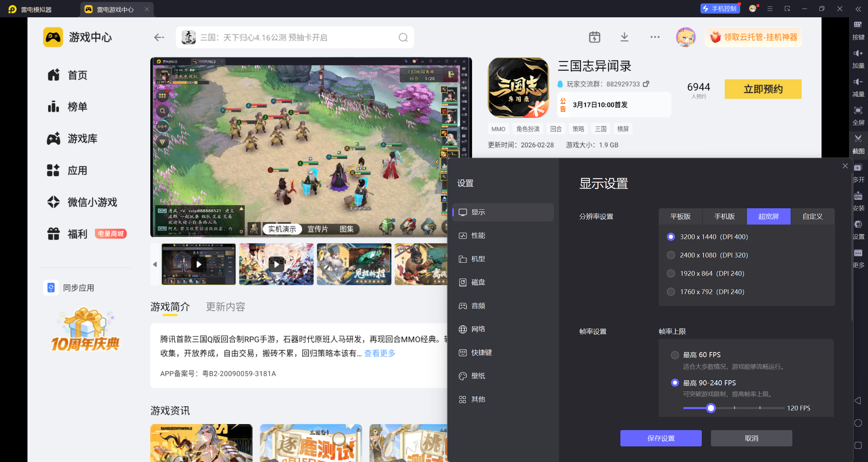Open the multi-instance icon in sidebar
Viewport: 868px width, 462px height.
[858, 168]
